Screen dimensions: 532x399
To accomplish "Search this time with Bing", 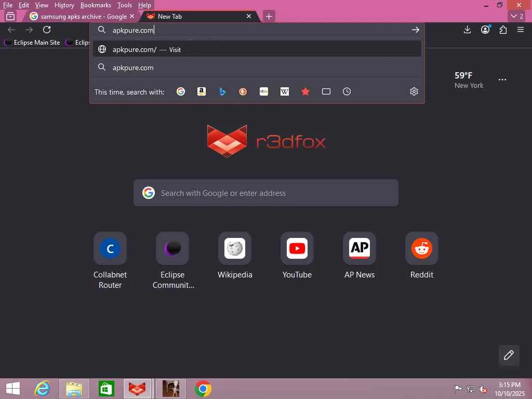I will [x=222, y=91].
